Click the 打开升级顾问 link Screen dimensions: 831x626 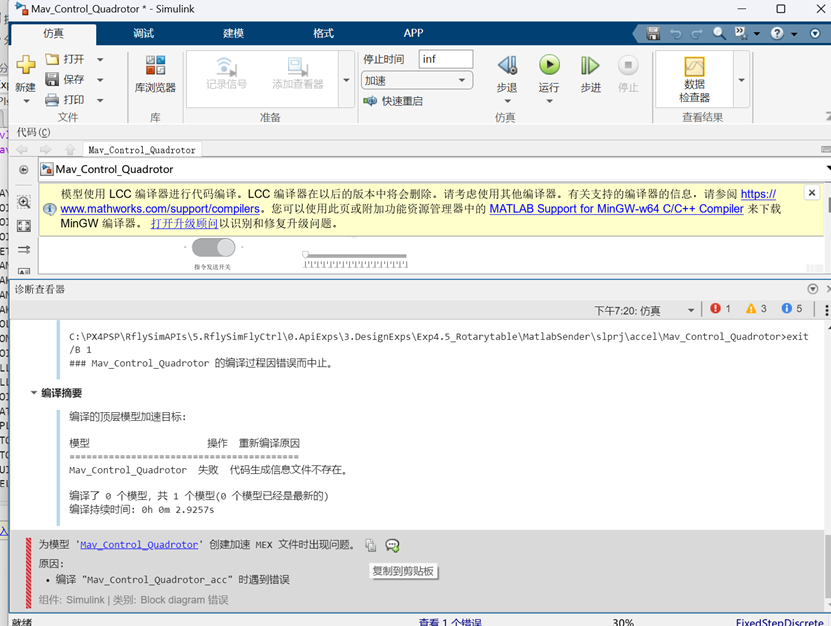pyautogui.click(x=184, y=224)
